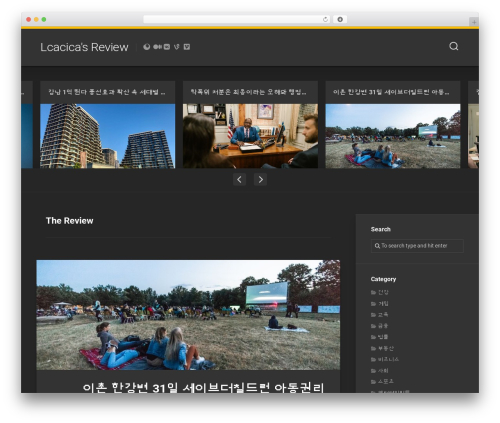The height and width of the screenshot is (423, 500).
Task: Click the square Vine icon in header
Action: tap(187, 47)
